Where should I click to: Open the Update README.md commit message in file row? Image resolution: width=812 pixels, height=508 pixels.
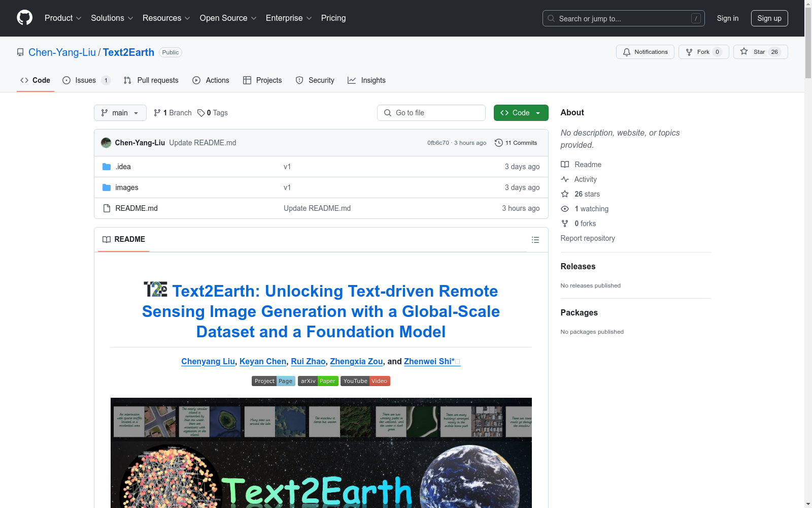pyautogui.click(x=317, y=208)
